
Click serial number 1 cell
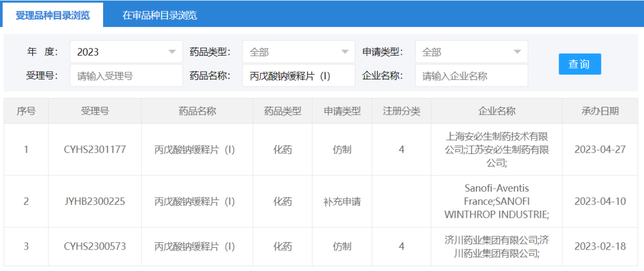[x=26, y=150]
